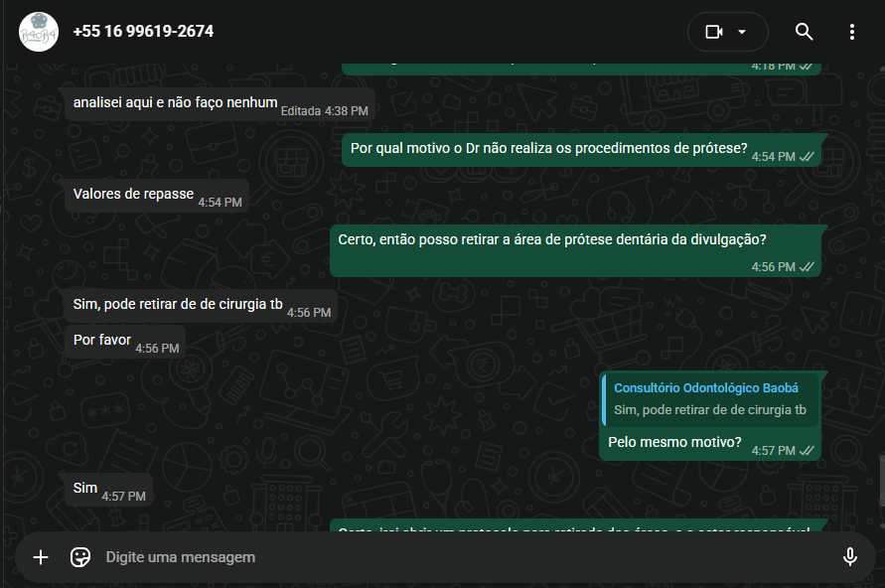Open the attach plus menu
885x588 pixels.
point(41,557)
